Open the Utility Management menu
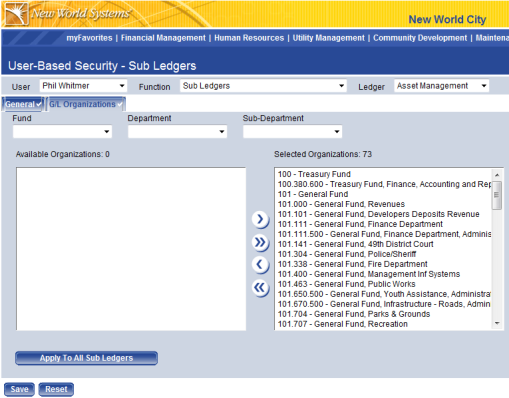The image size is (509, 398). [x=329, y=38]
